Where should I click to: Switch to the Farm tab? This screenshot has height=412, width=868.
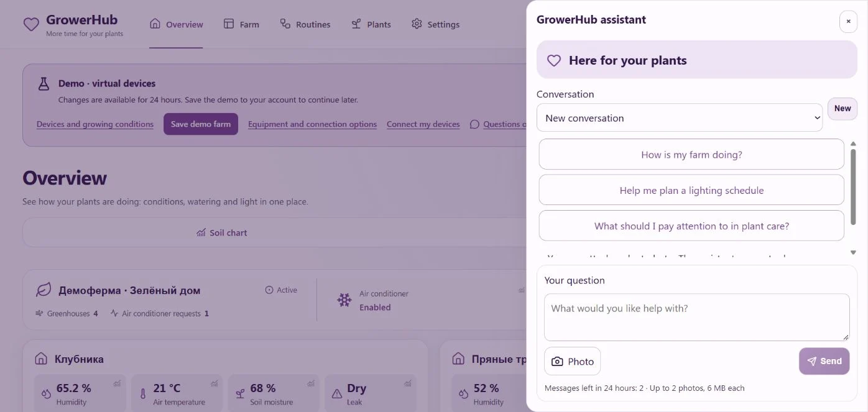[x=241, y=24]
